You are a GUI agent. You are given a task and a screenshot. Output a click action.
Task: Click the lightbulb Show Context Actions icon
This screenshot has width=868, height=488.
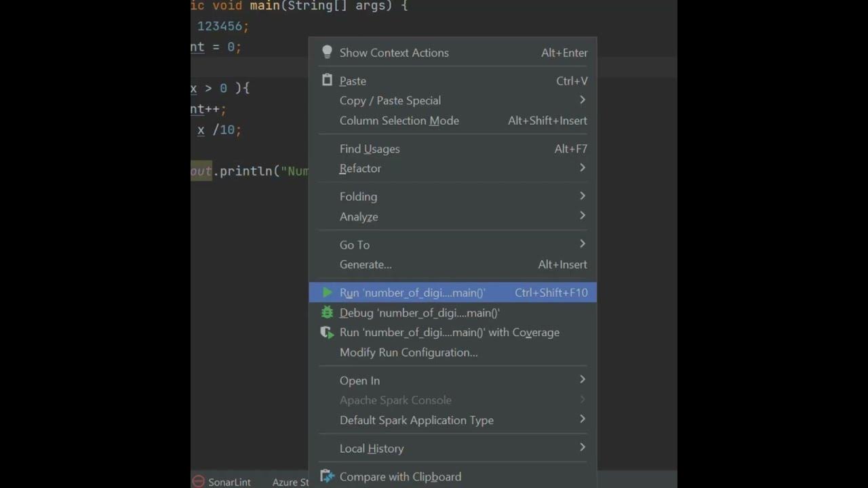pos(327,52)
